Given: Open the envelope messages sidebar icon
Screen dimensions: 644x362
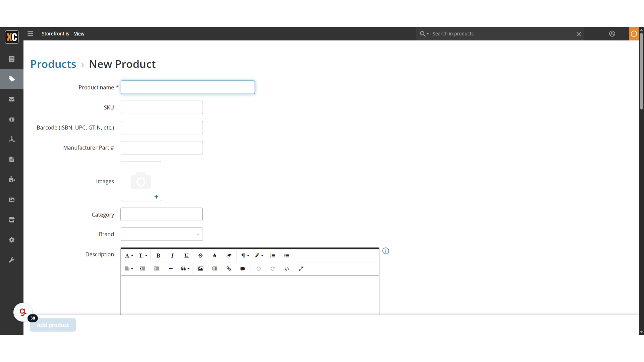Looking at the screenshot, I should coord(12,99).
